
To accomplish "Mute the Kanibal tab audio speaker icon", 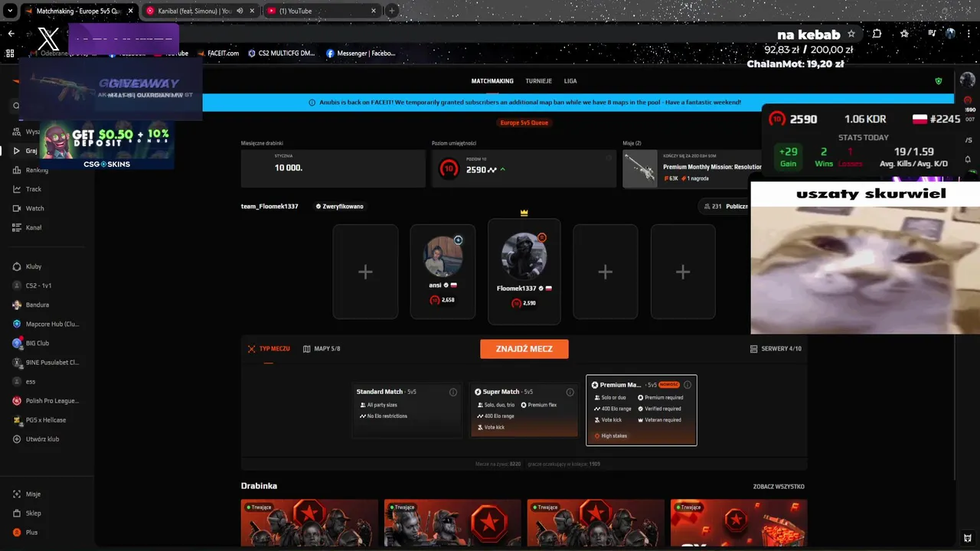I will click(x=240, y=11).
